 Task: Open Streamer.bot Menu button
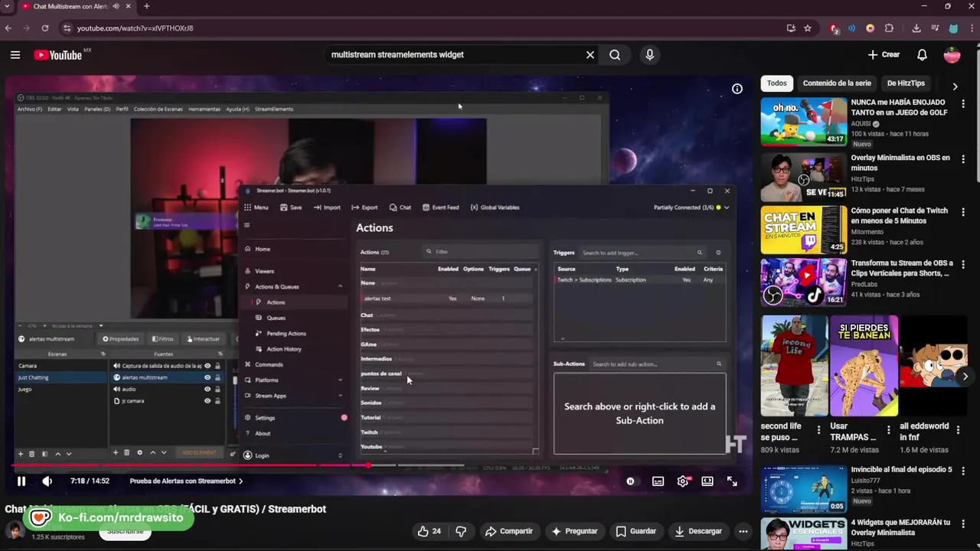tap(256, 207)
